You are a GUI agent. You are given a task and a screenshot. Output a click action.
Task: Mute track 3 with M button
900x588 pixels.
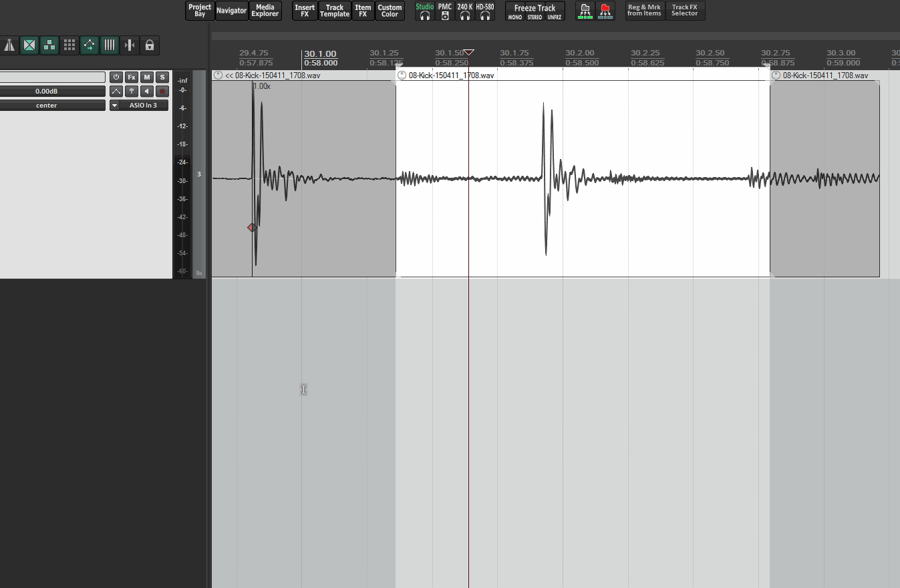coord(147,78)
